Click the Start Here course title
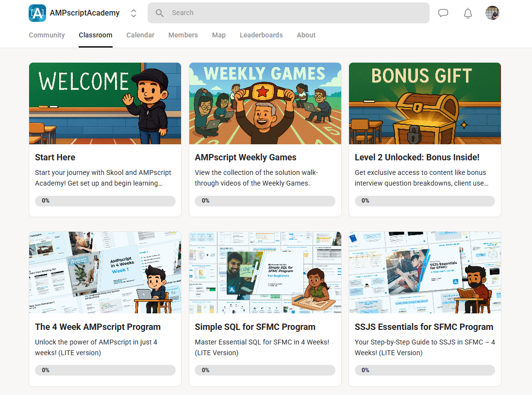 [x=55, y=157]
